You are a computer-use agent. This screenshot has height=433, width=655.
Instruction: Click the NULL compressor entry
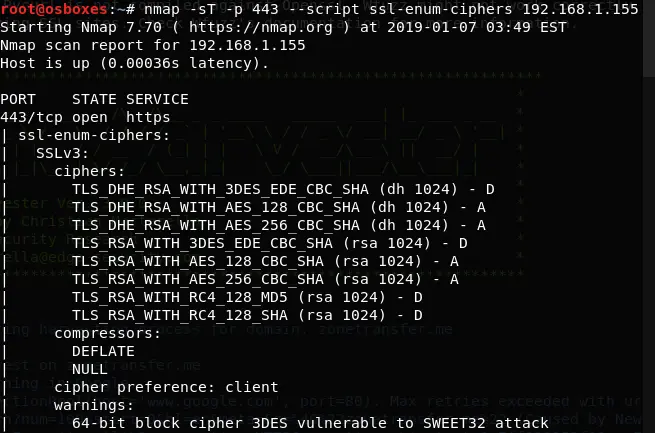coord(90,370)
